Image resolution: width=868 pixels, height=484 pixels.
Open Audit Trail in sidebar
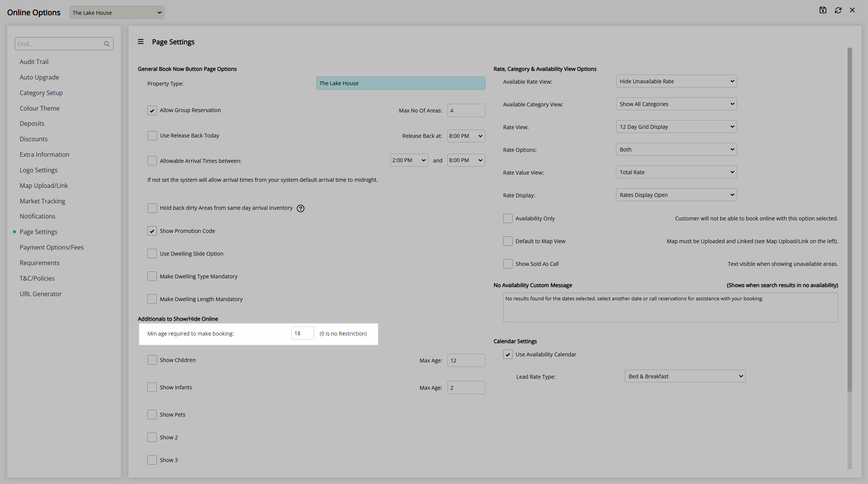click(x=34, y=62)
